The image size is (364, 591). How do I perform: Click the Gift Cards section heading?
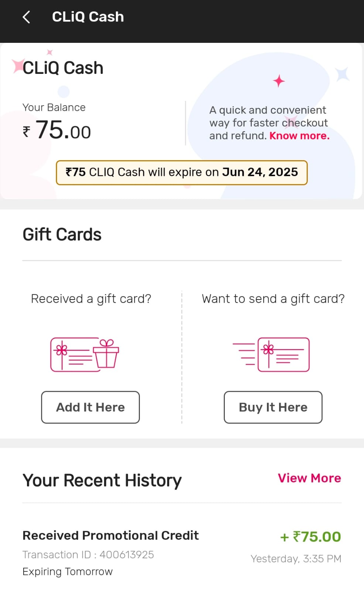pyautogui.click(x=62, y=235)
